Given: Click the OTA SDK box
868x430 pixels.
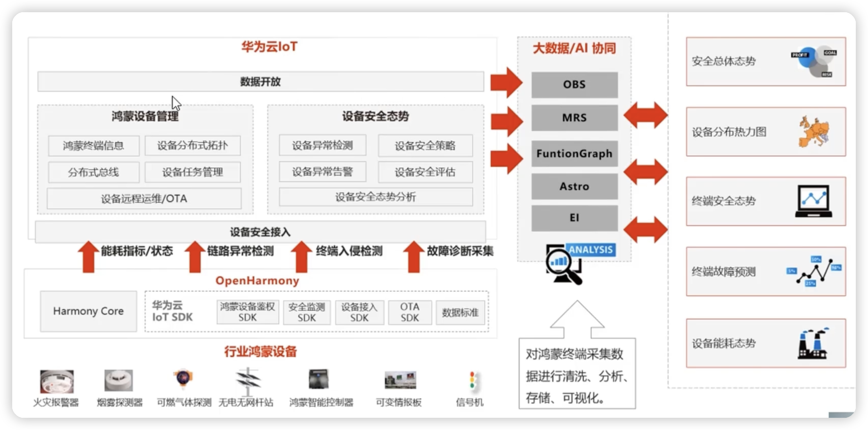Looking at the screenshot, I should tap(410, 312).
